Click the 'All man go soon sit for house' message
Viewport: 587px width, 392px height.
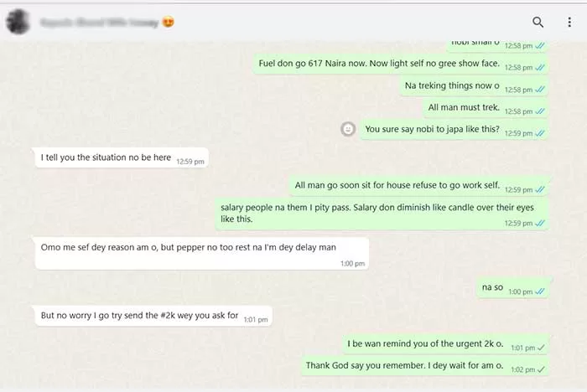(419, 186)
